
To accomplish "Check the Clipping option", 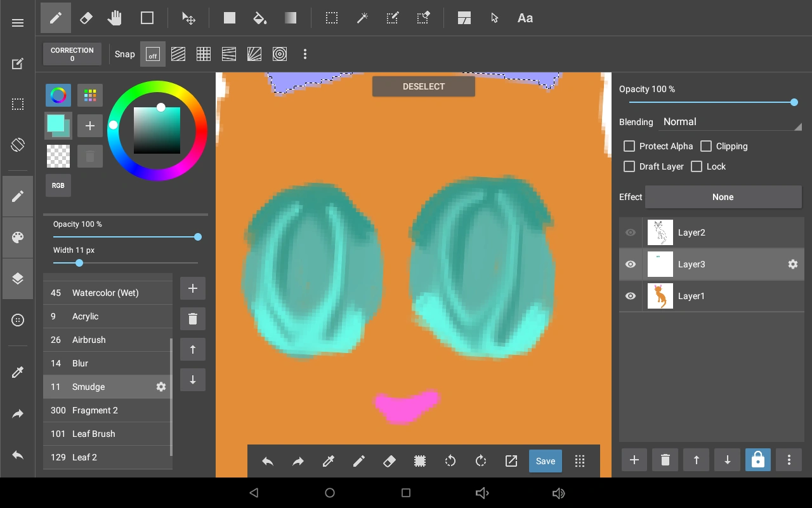I will [706, 146].
